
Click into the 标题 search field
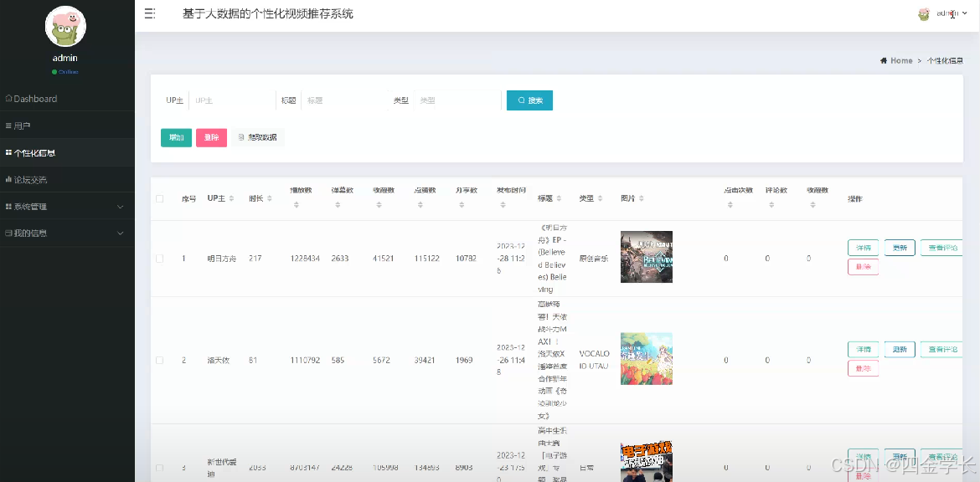(x=343, y=100)
